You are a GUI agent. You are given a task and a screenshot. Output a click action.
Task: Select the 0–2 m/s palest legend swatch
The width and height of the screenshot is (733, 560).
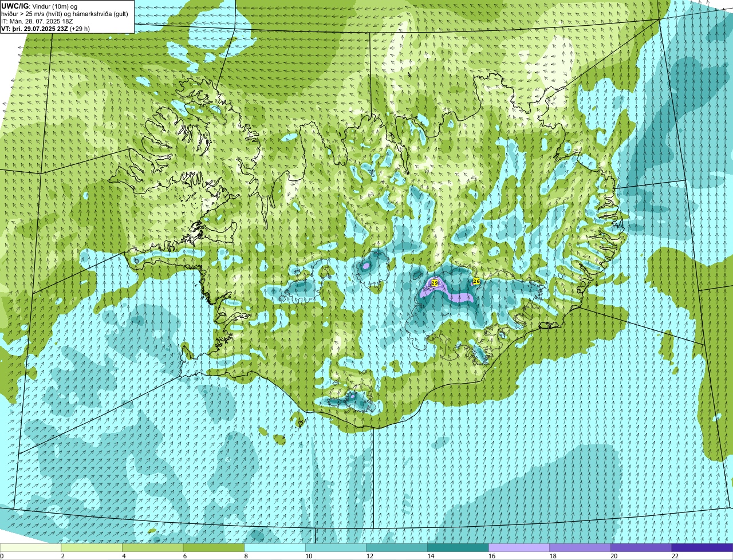point(30,547)
